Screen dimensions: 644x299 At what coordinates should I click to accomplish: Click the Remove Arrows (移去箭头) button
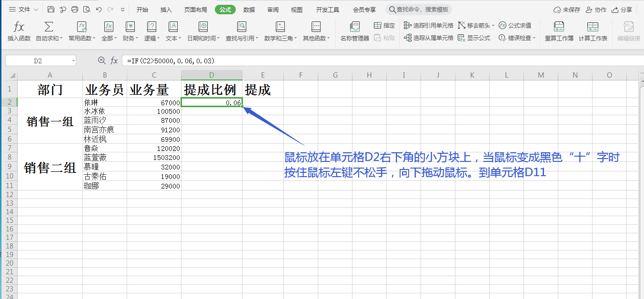coord(474,26)
